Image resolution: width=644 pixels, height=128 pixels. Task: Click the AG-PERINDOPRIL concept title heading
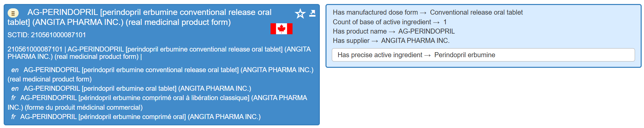point(140,17)
